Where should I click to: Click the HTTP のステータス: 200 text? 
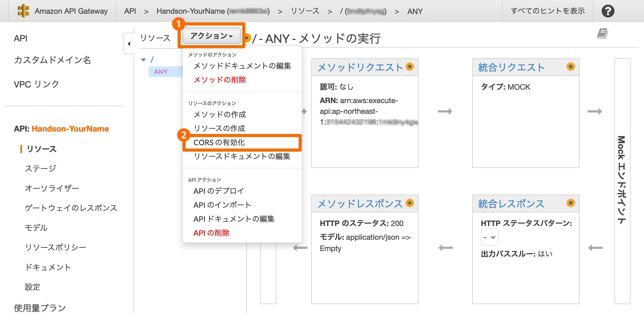[x=362, y=223]
